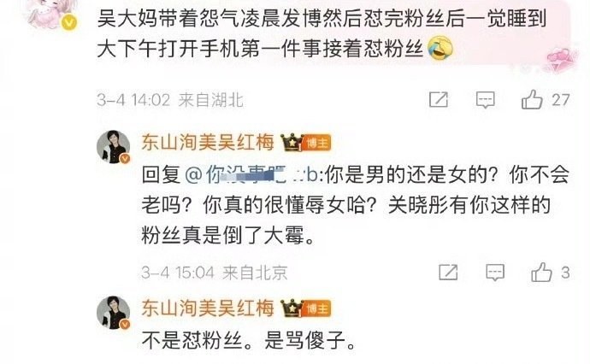Tap the laughing-crying emoji in the top comment

click(440, 49)
